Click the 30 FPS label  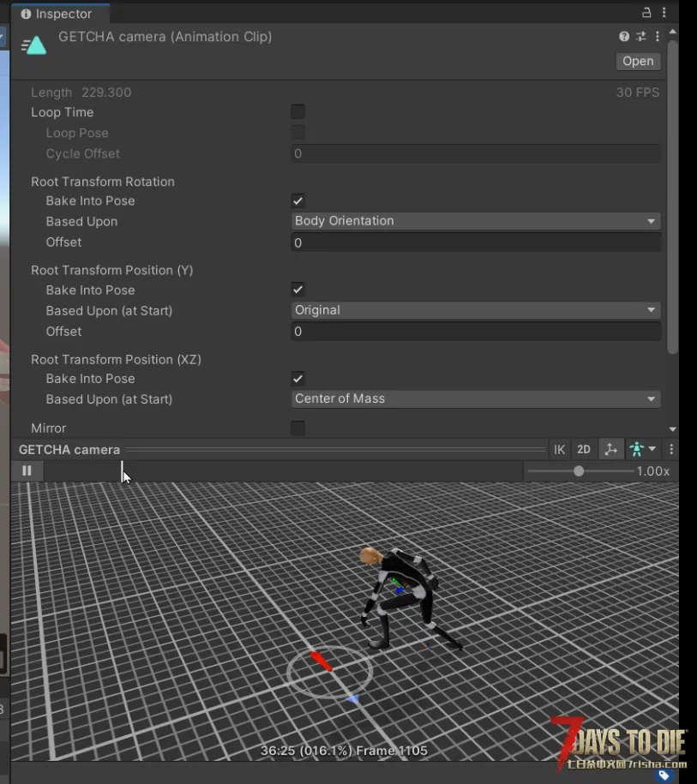(638, 93)
